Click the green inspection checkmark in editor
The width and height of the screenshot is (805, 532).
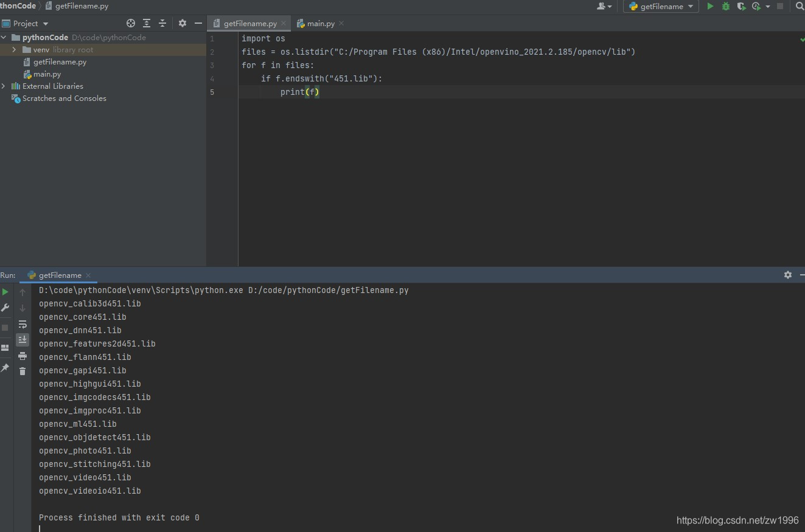[802, 39]
